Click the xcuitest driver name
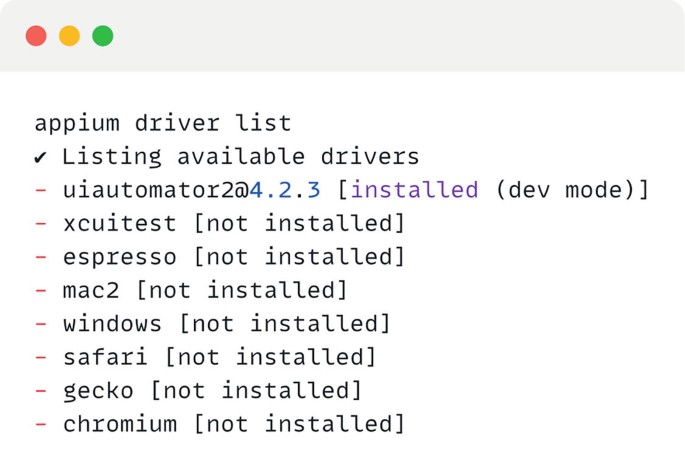This screenshot has height=473, width=685. click(120, 224)
